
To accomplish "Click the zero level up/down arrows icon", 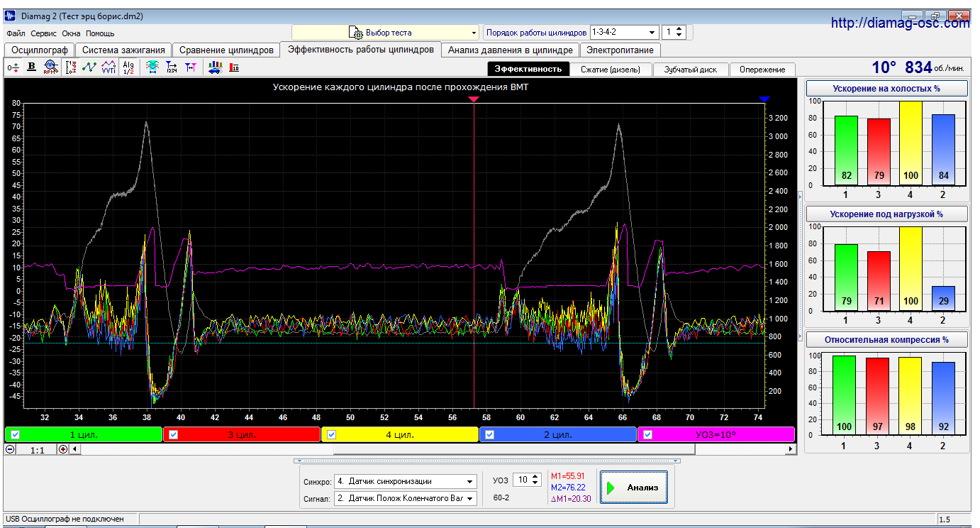I will click(13, 67).
